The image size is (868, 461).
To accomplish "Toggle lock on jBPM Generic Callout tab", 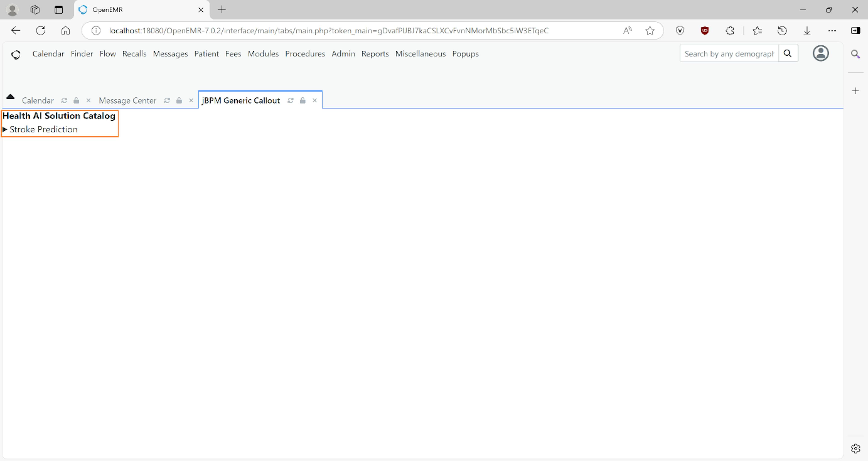I will click(303, 100).
